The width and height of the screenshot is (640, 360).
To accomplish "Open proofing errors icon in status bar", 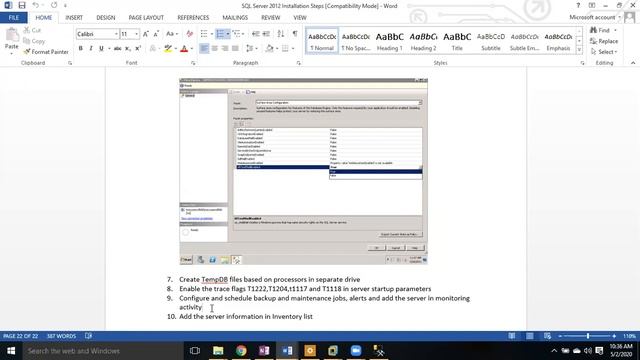I will 89,336.
